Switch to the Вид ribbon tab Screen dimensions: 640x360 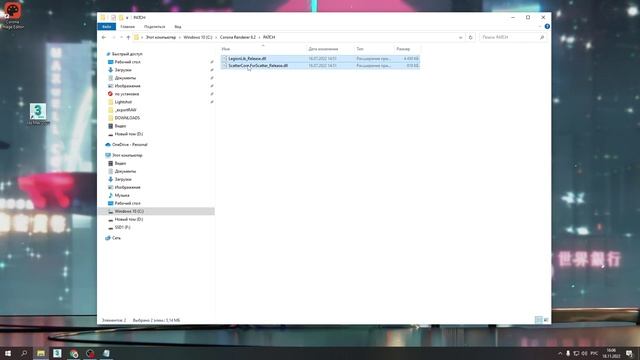click(x=178, y=27)
